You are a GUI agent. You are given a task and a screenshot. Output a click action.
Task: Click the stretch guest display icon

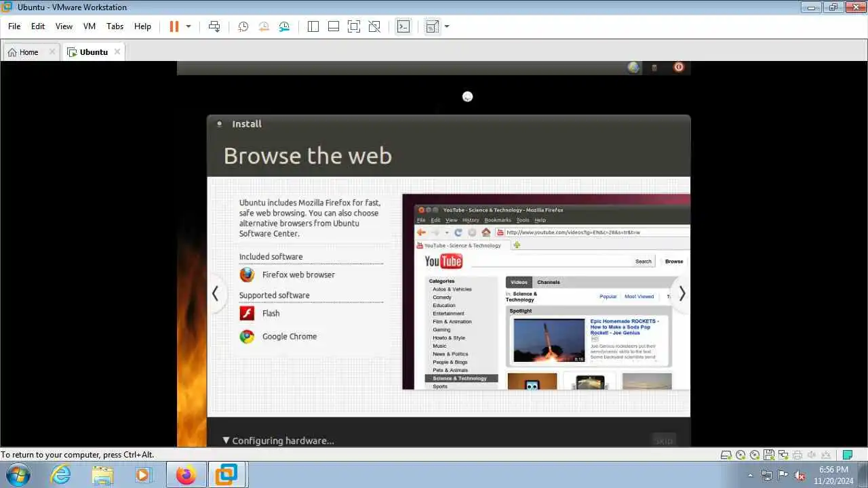pyautogui.click(x=432, y=26)
